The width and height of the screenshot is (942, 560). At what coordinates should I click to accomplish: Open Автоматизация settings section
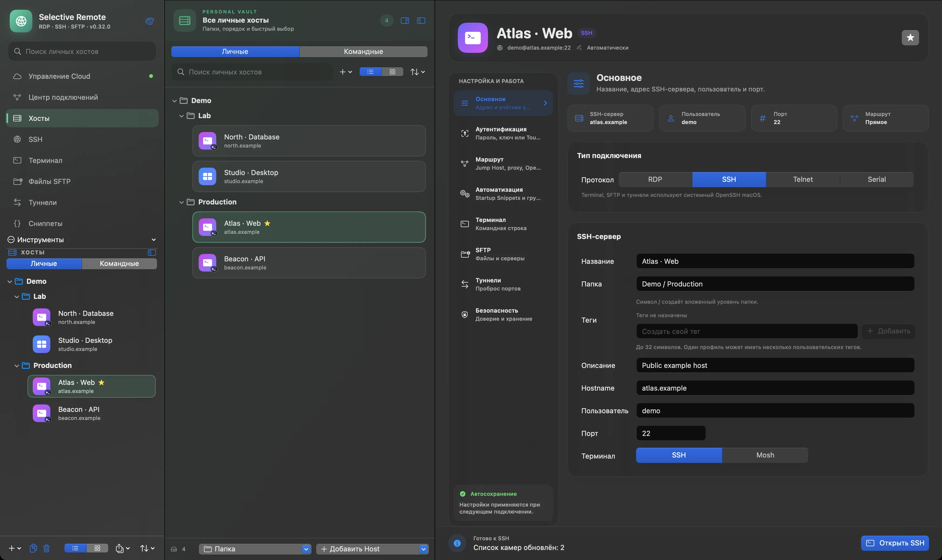503,194
